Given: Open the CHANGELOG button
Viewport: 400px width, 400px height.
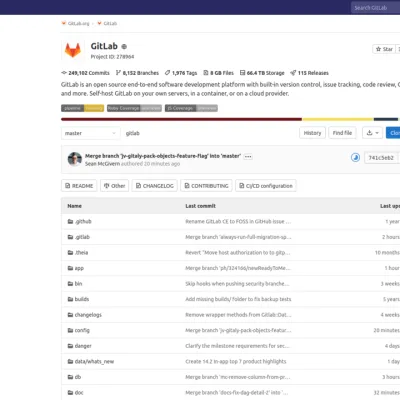Looking at the screenshot, I should [155, 186].
